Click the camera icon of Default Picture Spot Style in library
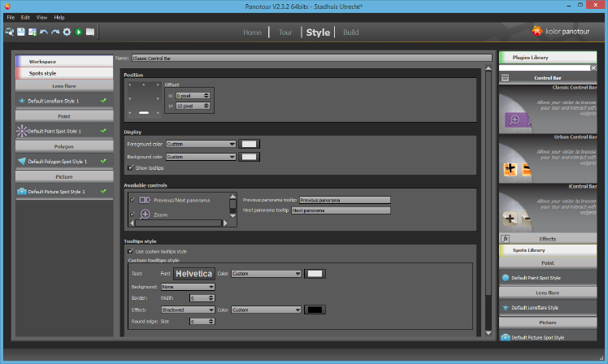Screen dimensions: 608x364 click(x=506, y=337)
